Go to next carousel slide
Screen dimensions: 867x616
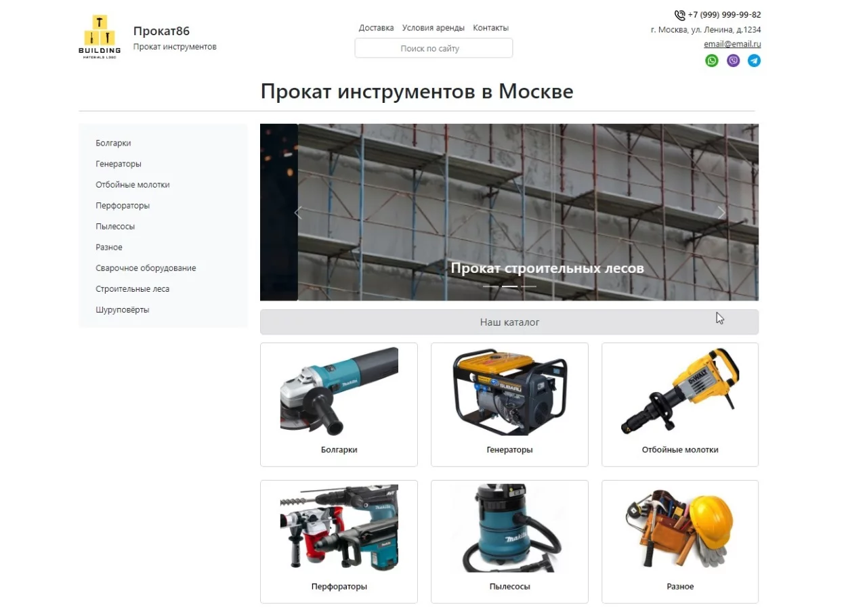coord(721,213)
